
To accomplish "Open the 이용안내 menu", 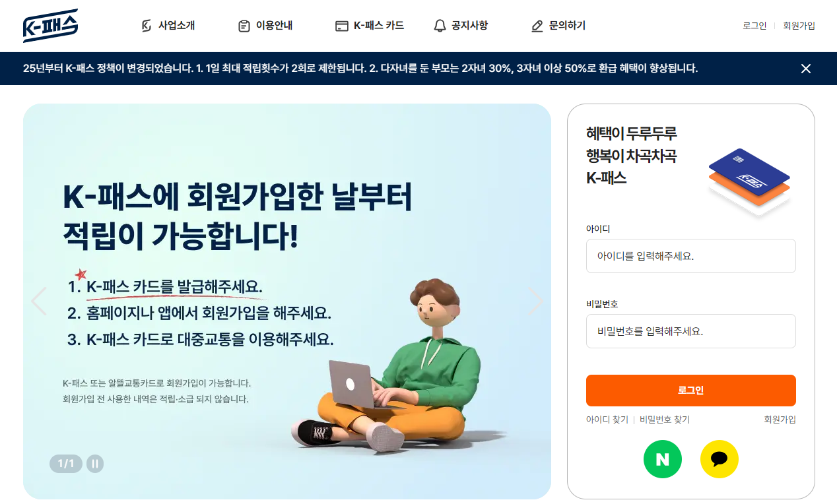I will [x=265, y=26].
